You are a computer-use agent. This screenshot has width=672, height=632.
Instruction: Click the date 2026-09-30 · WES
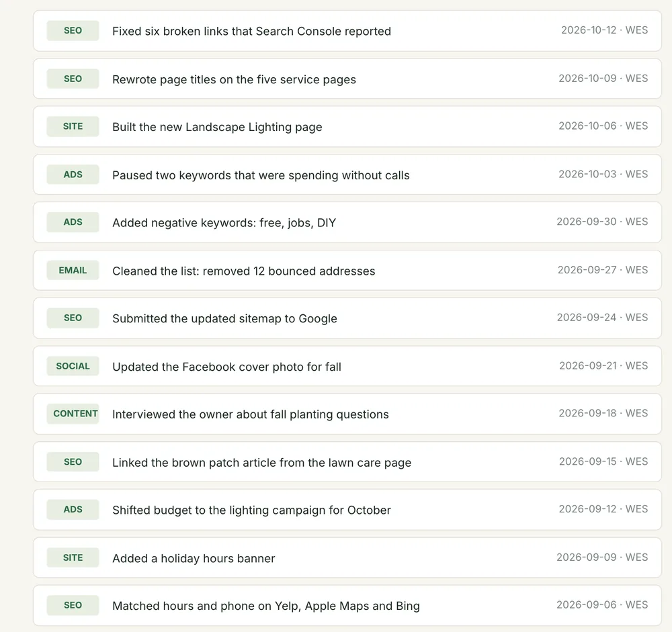point(602,222)
